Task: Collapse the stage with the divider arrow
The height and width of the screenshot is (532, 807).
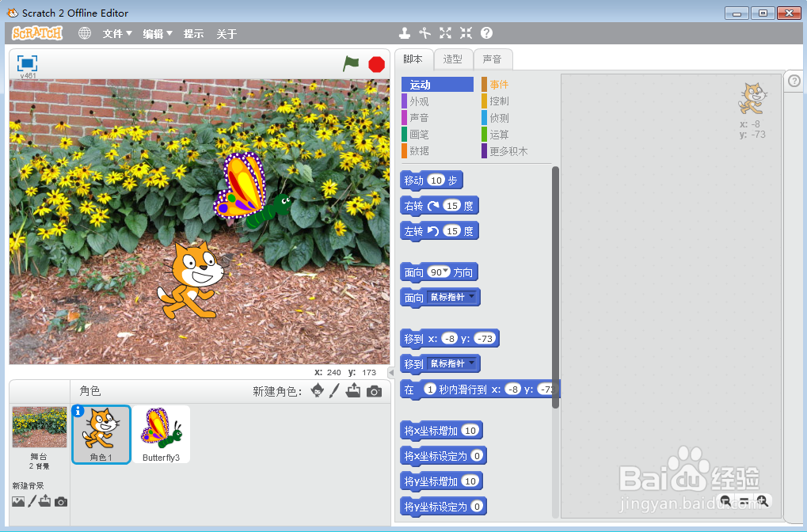Action: point(391,372)
